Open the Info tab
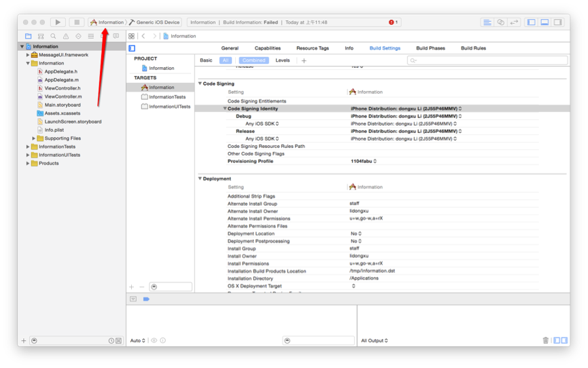 tap(349, 48)
